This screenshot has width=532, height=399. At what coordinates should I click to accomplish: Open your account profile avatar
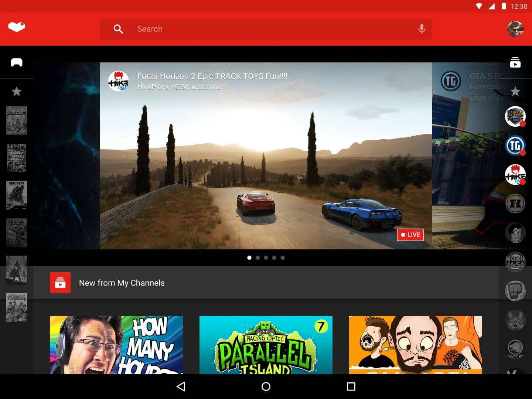516,28
